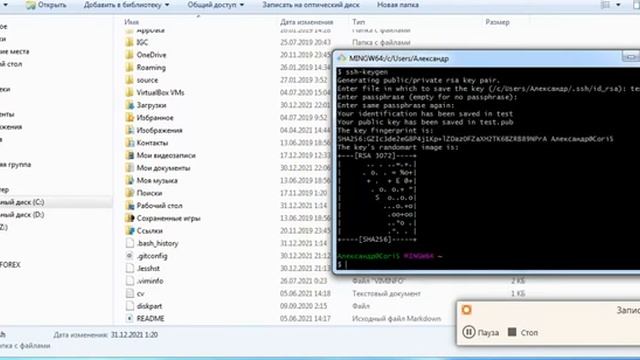
Task: Select local disk (D:) in navigation pane
Action: 22,215
